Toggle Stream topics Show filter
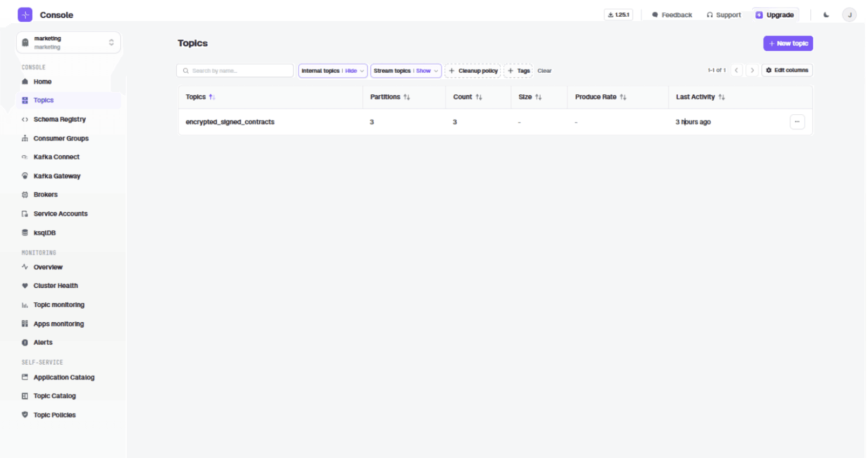Image resolution: width=868 pixels, height=458 pixels. coord(405,71)
